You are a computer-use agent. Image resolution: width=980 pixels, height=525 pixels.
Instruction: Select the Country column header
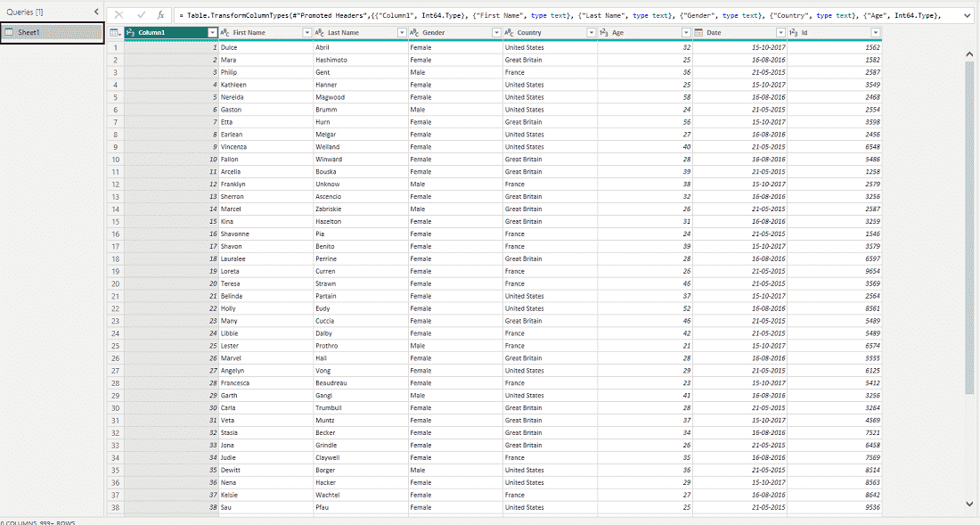point(550,32)
